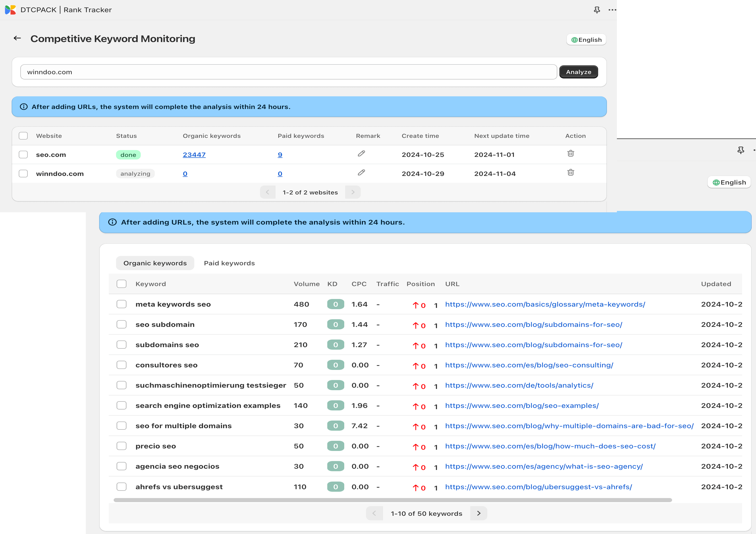Edit remark pencil for seo.com
Viewport: 756px width, 534px height.
361,154
